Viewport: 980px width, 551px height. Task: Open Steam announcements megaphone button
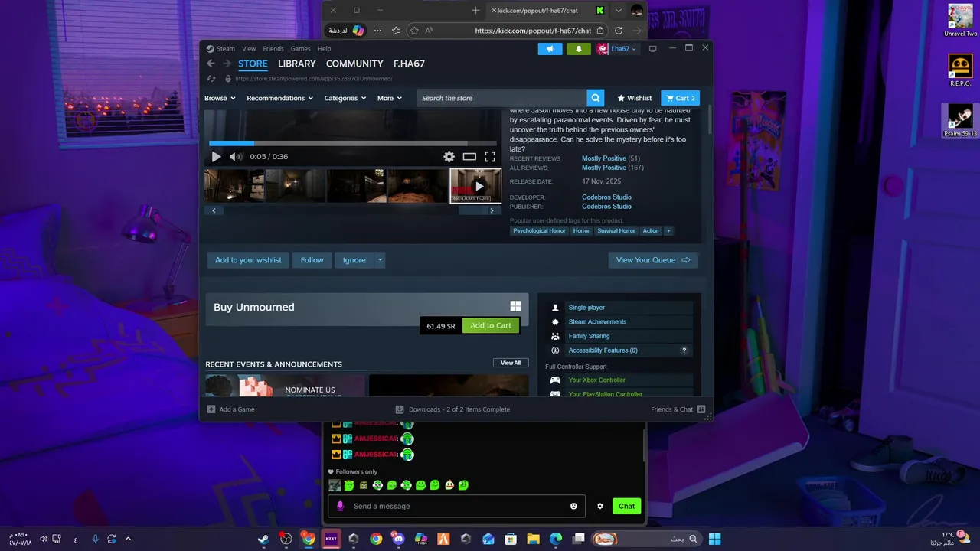550,49
